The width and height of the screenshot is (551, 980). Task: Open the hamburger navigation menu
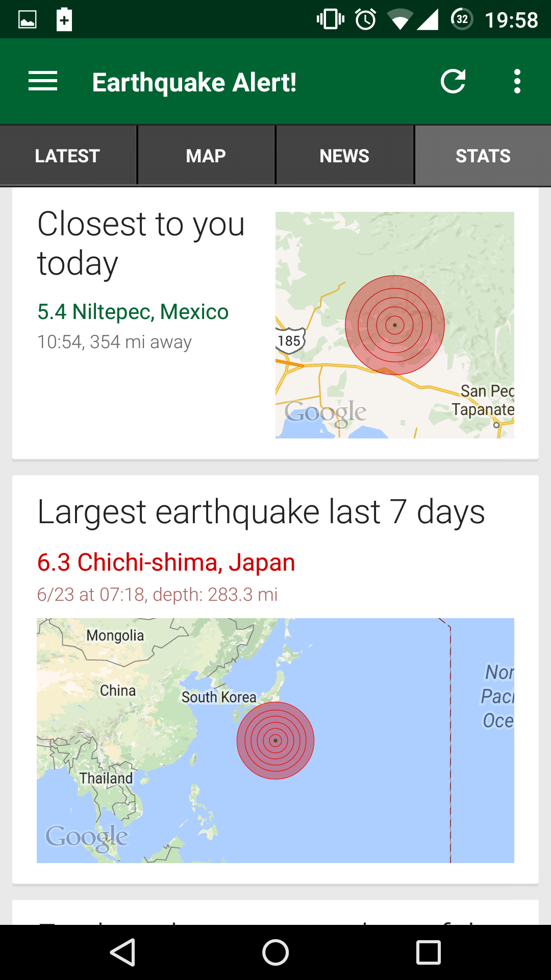(43, 82)
